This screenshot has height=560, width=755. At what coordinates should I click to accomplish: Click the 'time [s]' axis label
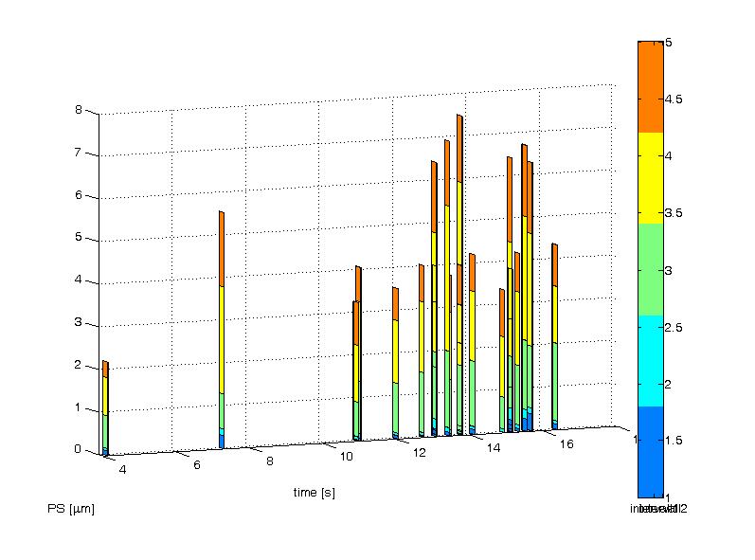314,493
